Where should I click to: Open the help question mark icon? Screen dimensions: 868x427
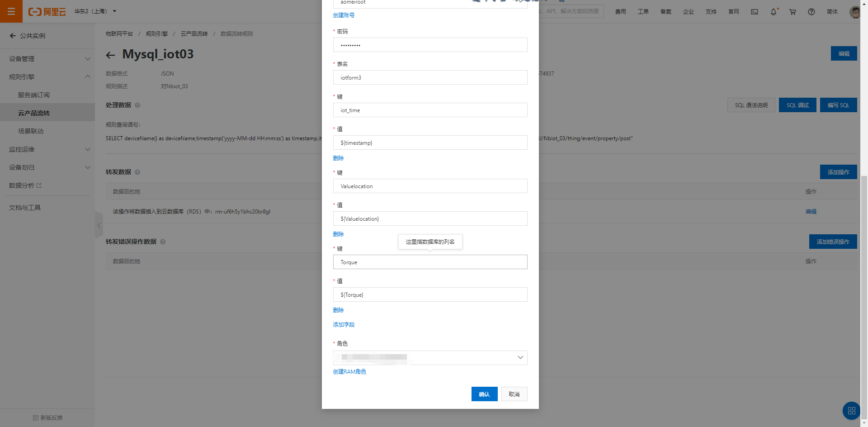pos(811,12)
